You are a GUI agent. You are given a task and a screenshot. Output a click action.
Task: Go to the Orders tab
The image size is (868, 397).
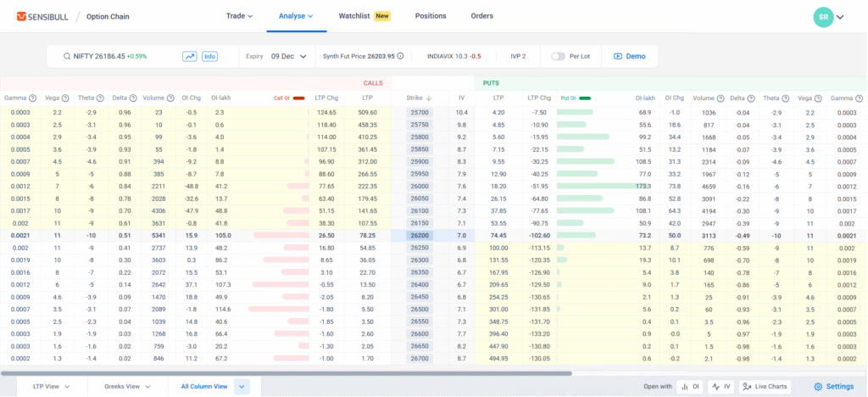(x=481, y=16)
